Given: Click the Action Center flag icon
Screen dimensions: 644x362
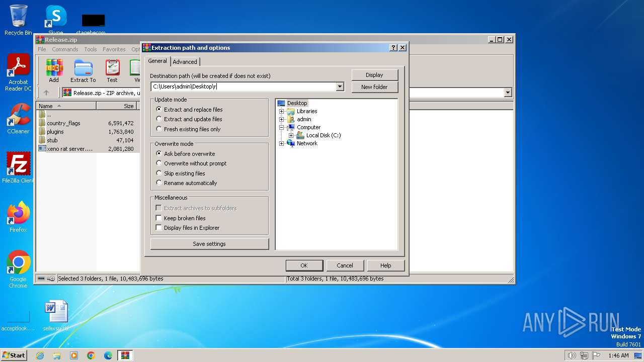Looking at the screenshot, I should pos(596,355).
